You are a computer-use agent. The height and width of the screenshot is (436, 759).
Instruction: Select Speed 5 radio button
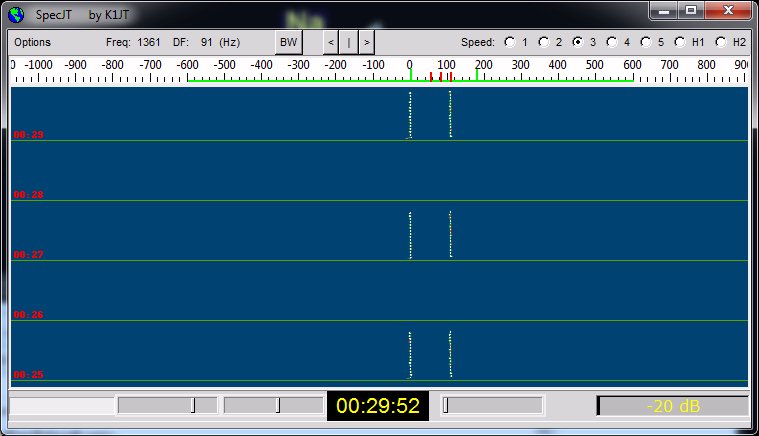tap(646, 43)
